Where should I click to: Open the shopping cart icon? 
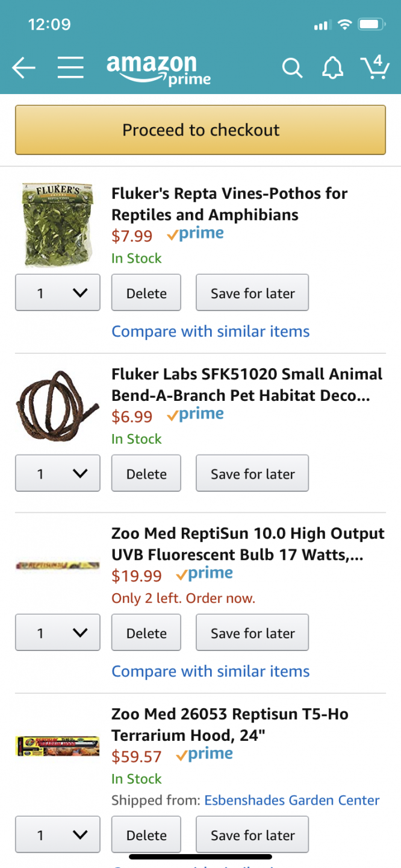(375, 68)
